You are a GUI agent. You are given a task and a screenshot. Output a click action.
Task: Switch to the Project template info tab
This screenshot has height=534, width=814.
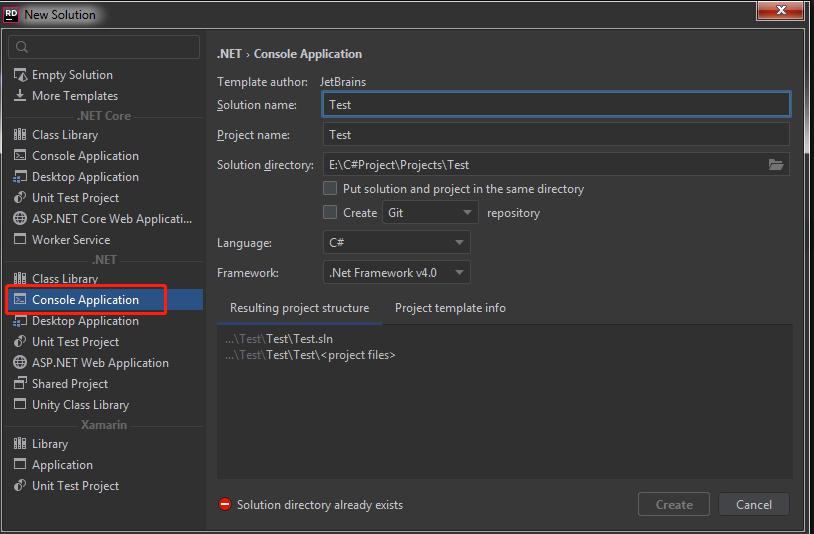450,308
